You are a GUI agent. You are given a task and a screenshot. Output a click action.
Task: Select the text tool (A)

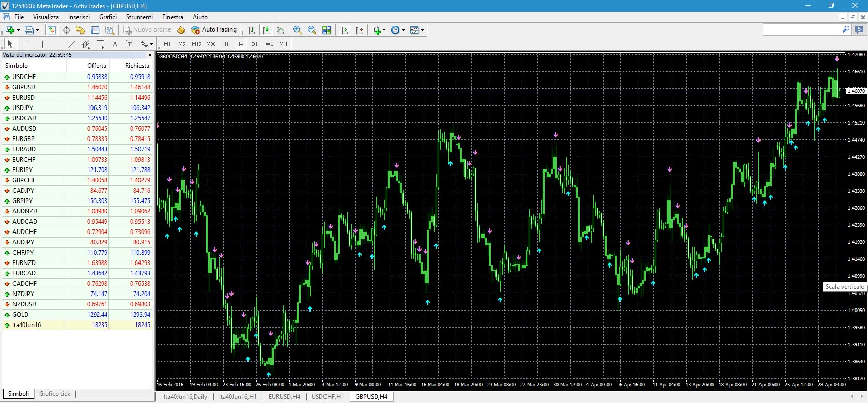click(x=115, y=44)
